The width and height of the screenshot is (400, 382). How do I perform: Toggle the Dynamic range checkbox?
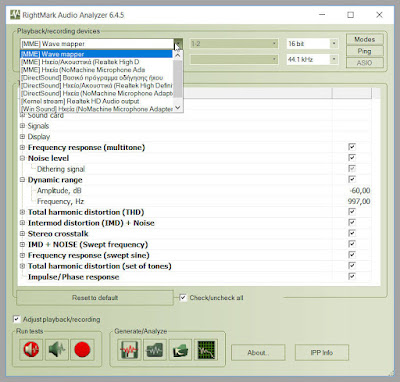click(352, 179)
